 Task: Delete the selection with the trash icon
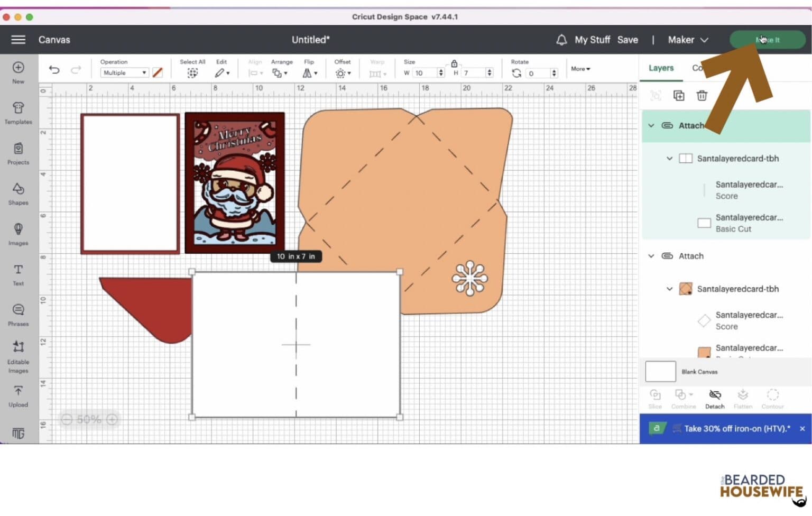coord(702,96)
